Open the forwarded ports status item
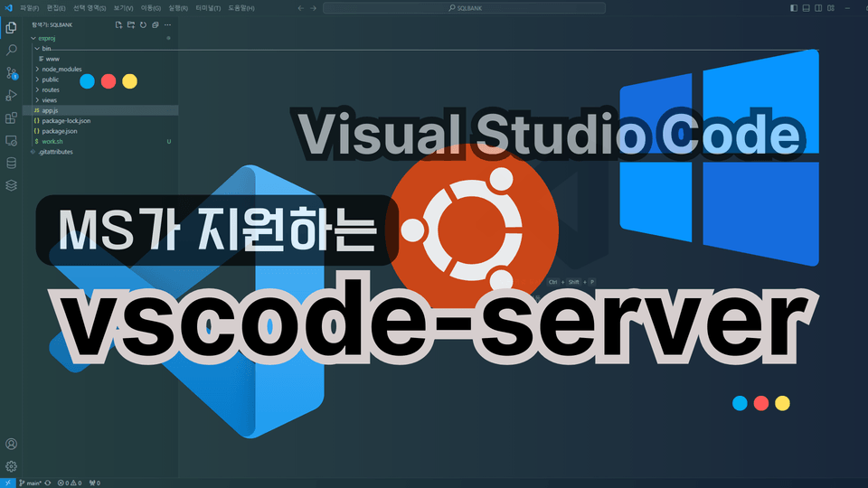Viewport: 868px width, 488px height. click(x=95, y=483)
